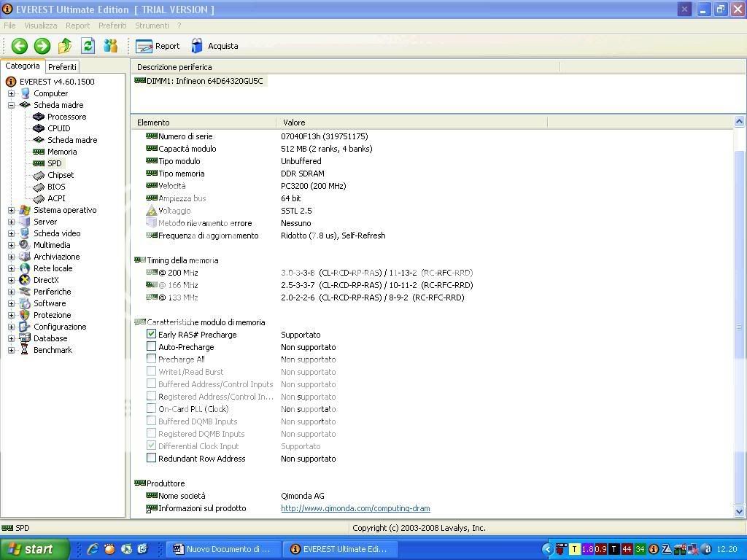Screen dimensions: 747x560
Task: Toggle Differential Clock Input checkbox
Action: [151, 446]
